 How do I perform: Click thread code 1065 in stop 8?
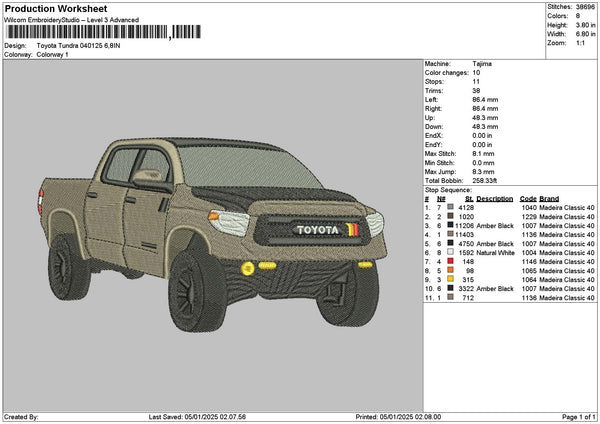point(529,271)
